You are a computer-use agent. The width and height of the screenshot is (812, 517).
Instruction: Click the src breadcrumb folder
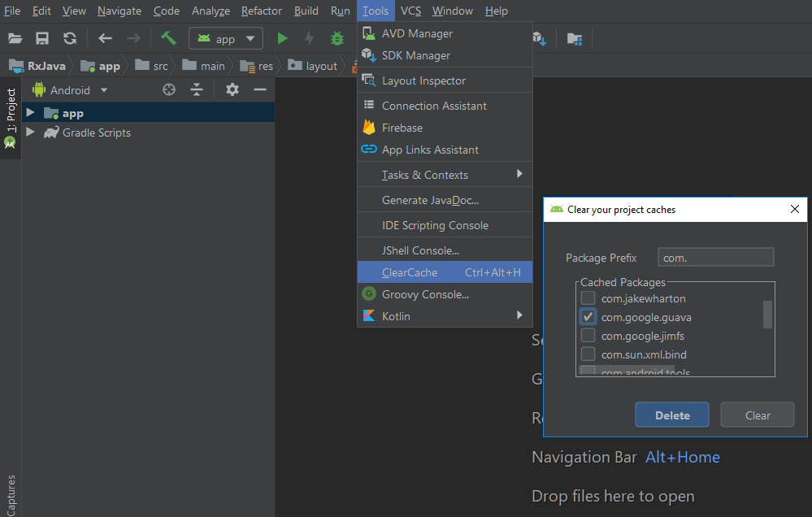click(152, 66)
